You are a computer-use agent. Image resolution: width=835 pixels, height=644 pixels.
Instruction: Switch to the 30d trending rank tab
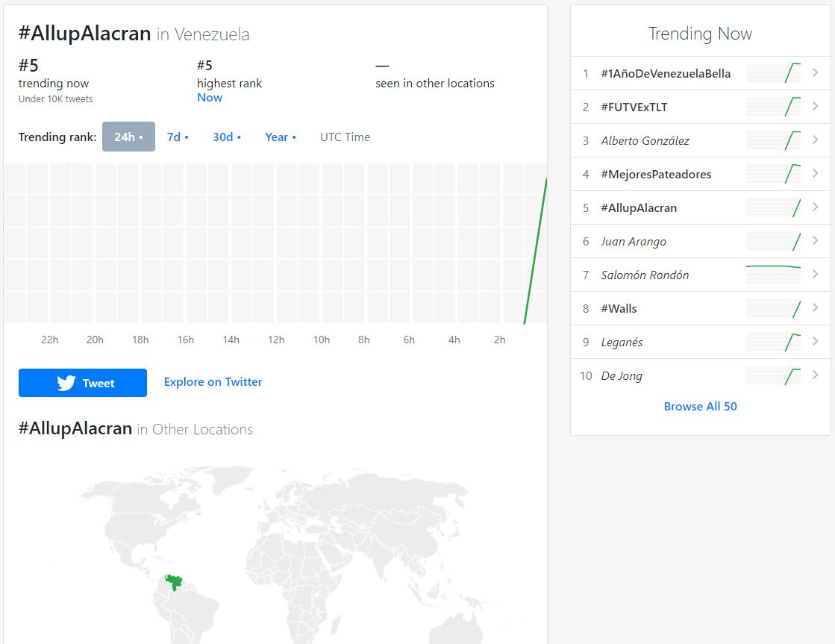pos(227,137)
